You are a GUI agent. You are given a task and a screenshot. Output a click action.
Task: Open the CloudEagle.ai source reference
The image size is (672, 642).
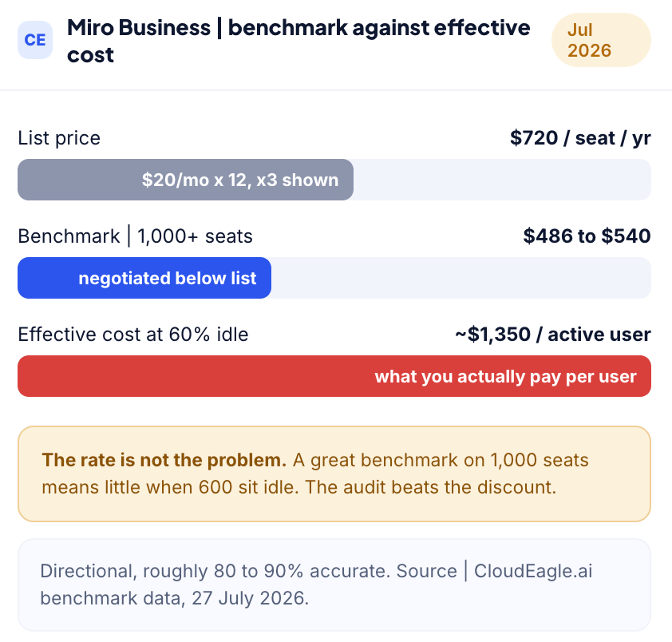click(533, 571)
